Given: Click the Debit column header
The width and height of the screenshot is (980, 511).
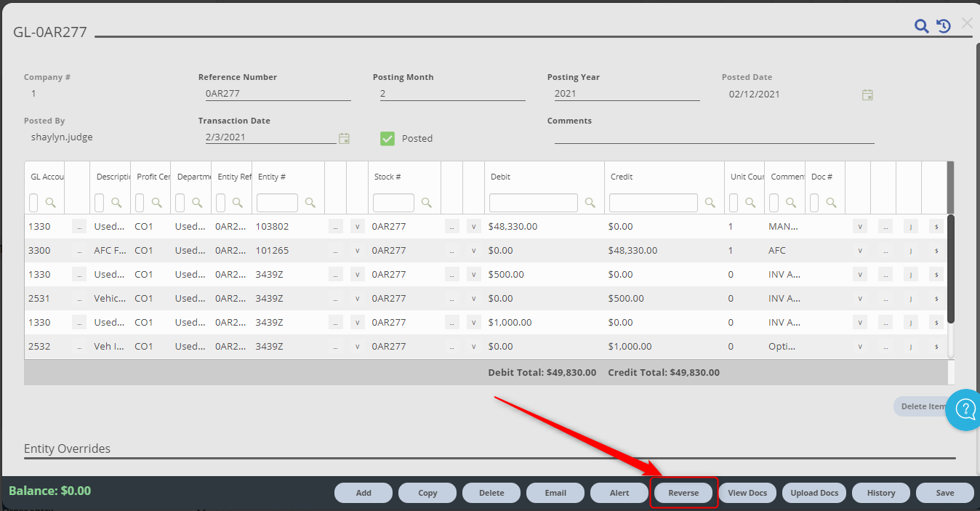Looking at the screenshot, I should click(x=501, y=177).
